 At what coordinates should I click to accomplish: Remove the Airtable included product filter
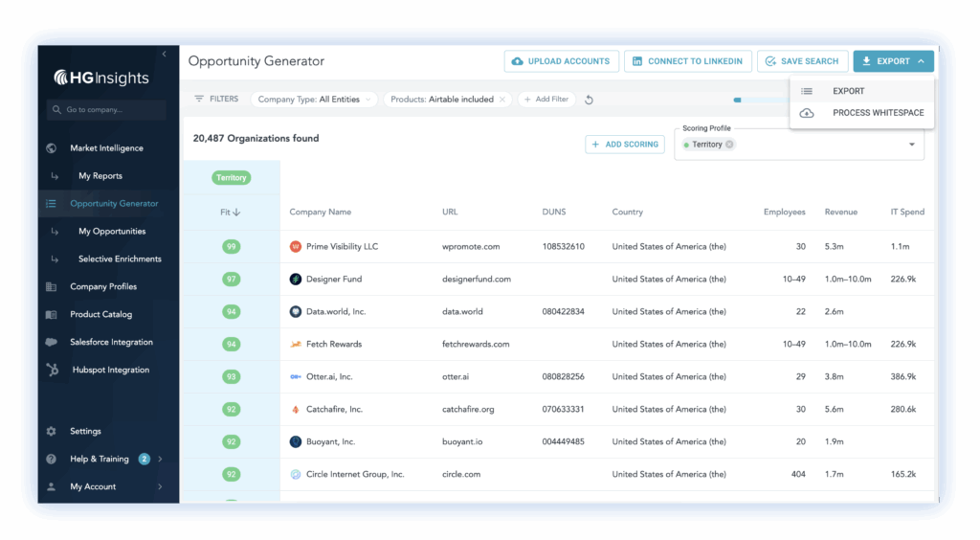click(502, 100)
